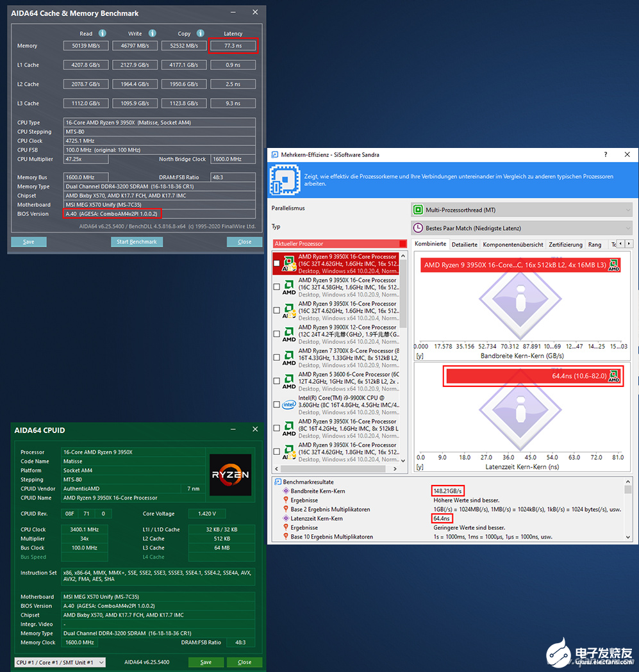Click the Sandra window title bar icon
Viewport: 639px width, 672px height.
(x=274, y=155)
